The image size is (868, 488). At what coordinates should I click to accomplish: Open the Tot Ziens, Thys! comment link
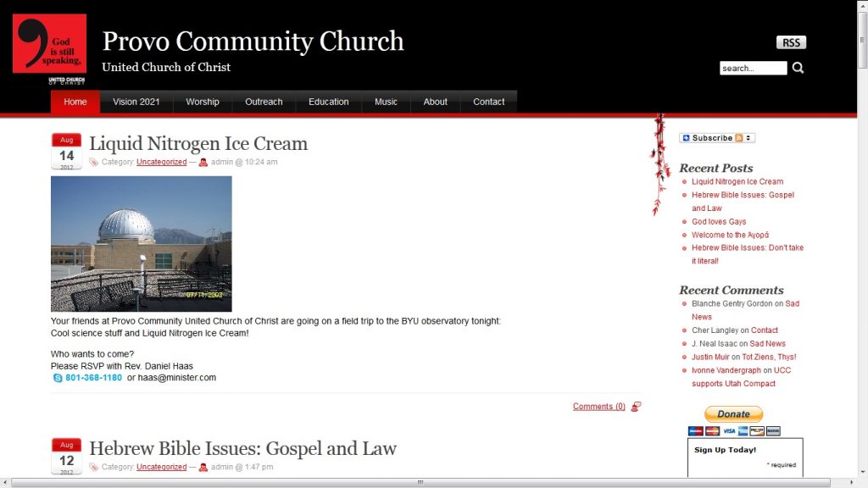click(769, 357)
